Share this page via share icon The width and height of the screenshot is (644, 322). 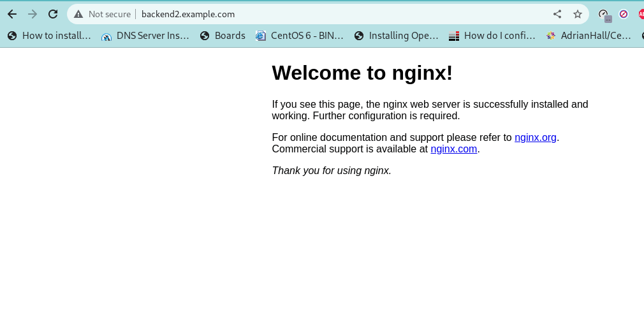[557, 15]
